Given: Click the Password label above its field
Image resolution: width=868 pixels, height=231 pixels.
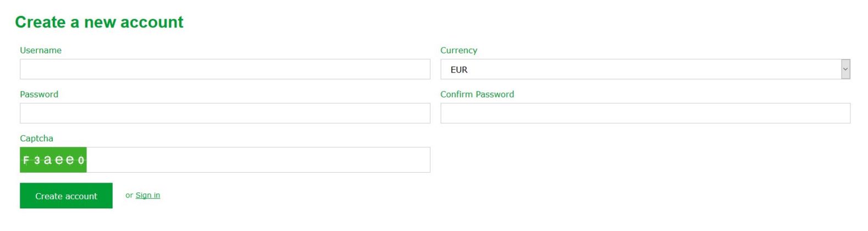Looking at the screenshot, I should pos(39,94).
